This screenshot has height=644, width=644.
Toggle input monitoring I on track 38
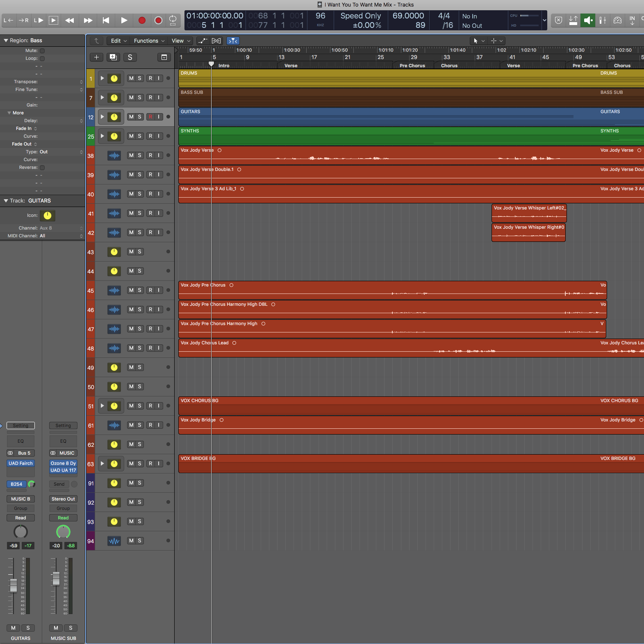pos(159,155)
